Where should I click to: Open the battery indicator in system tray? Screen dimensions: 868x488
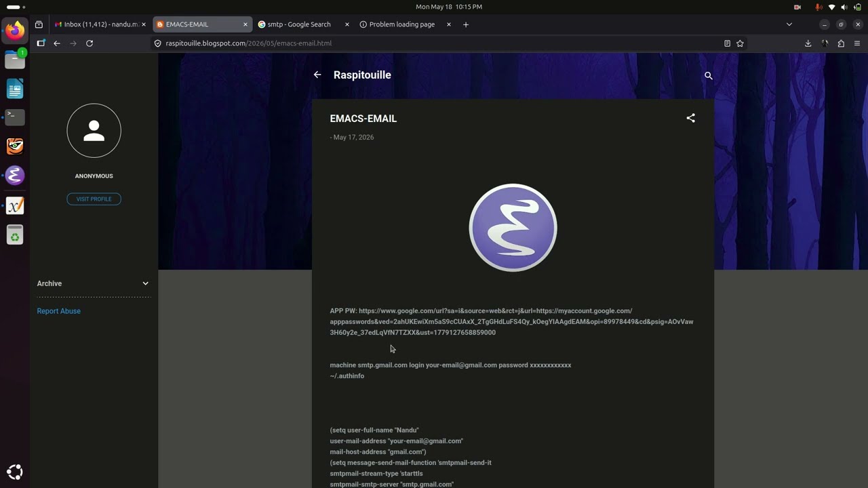[857, 7]
